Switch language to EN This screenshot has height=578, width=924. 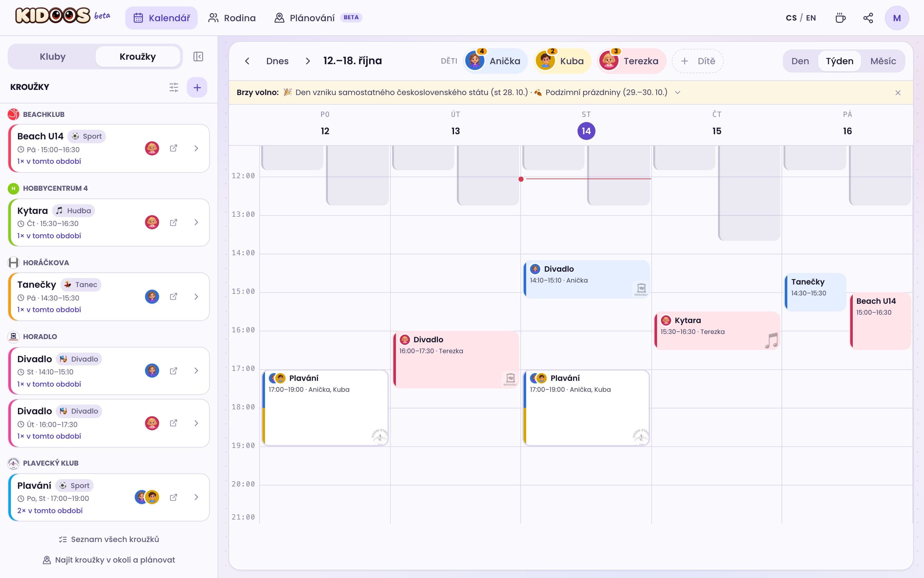[811, 18]
